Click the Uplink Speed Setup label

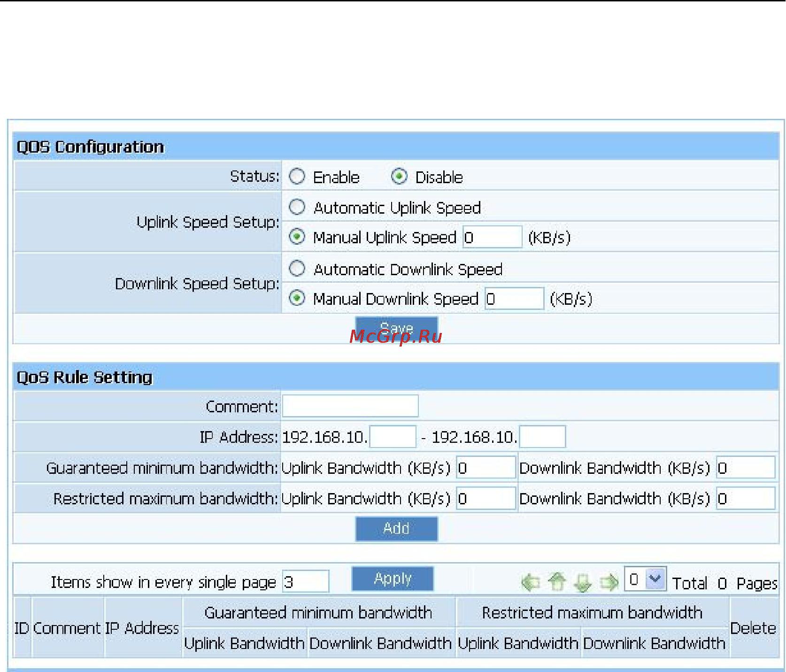pyautogui.click(x=208, y=222)
